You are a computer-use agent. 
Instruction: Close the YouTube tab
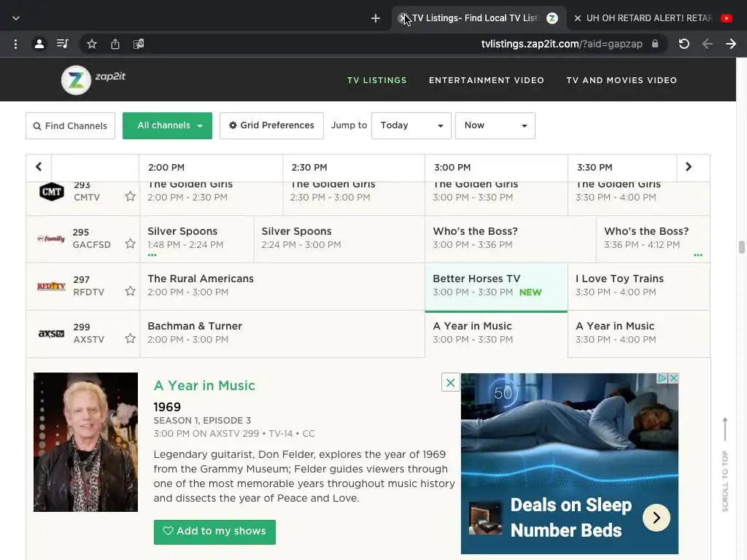point(578,18)
